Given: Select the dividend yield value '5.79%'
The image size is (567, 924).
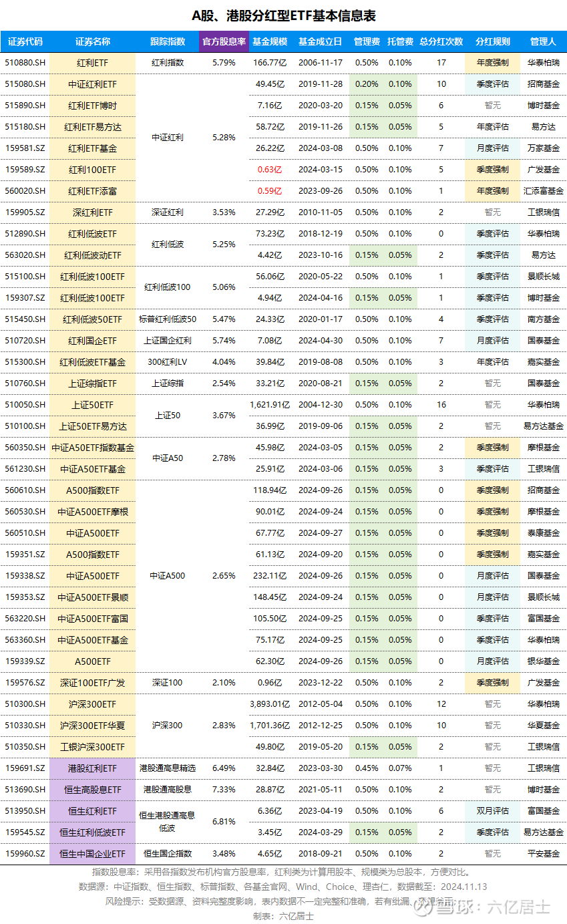Looking at the screenshot, I should coord(224,63).
